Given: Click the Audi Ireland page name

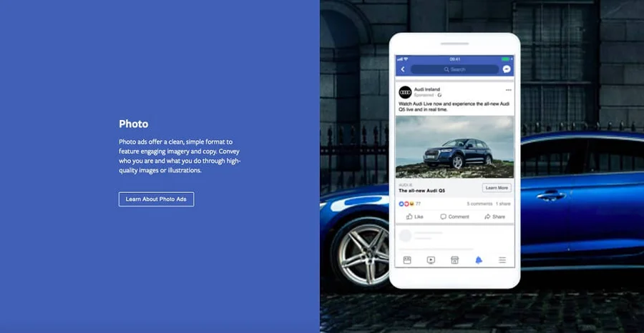Looking at the screenshot, I should click(429, 89).
